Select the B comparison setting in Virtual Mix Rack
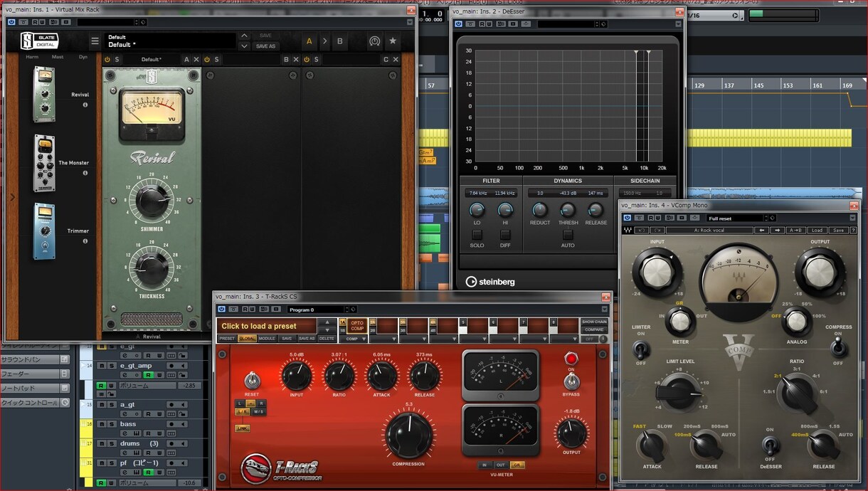 (340, 41)
